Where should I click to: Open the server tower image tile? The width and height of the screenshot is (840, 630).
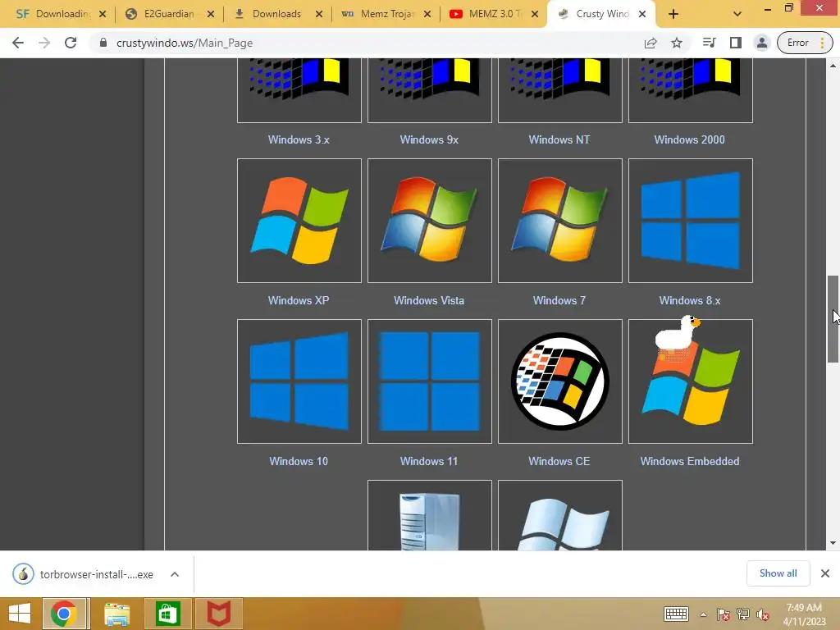tap(430, 515)
